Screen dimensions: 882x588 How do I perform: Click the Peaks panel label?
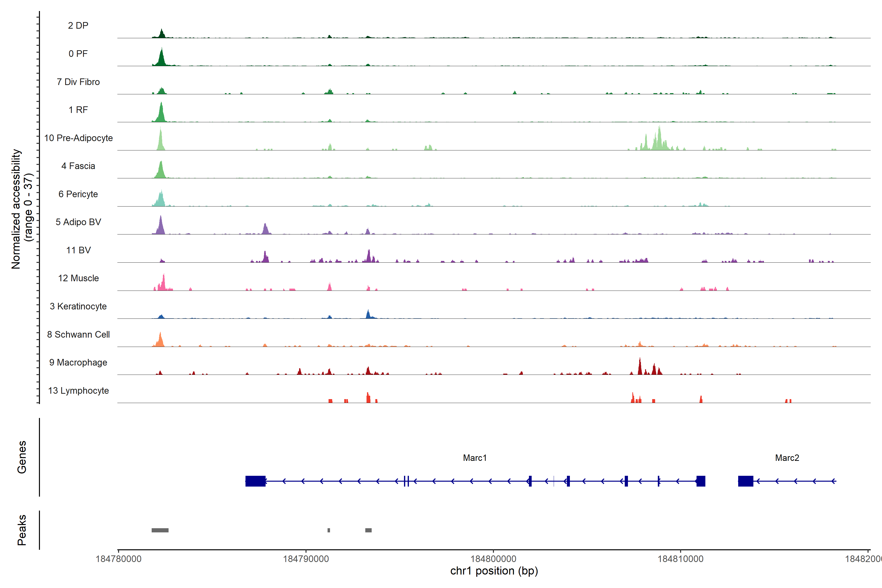coord(22,529)
